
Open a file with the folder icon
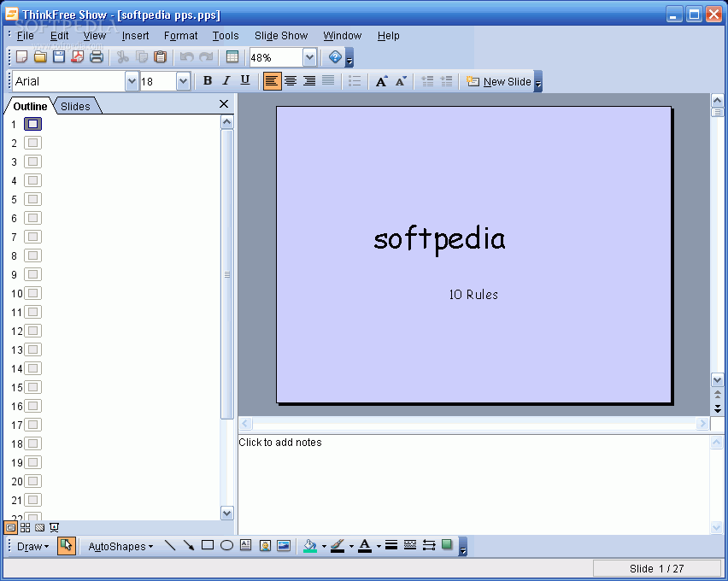point(40,57)
